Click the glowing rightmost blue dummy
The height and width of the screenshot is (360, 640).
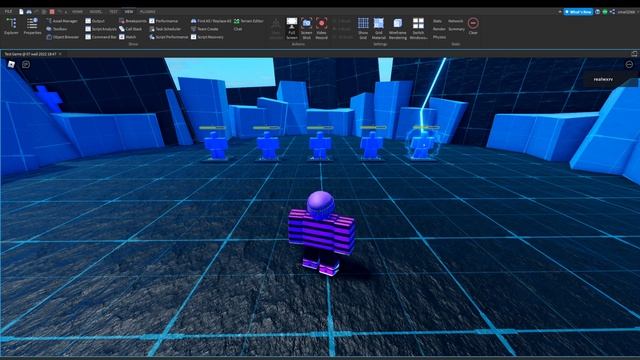423,145
